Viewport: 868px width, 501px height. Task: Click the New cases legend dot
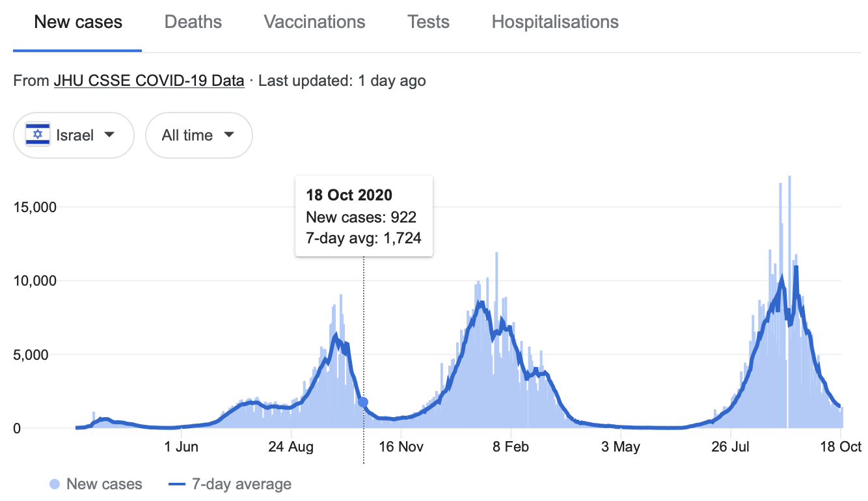tap(55, 484)
